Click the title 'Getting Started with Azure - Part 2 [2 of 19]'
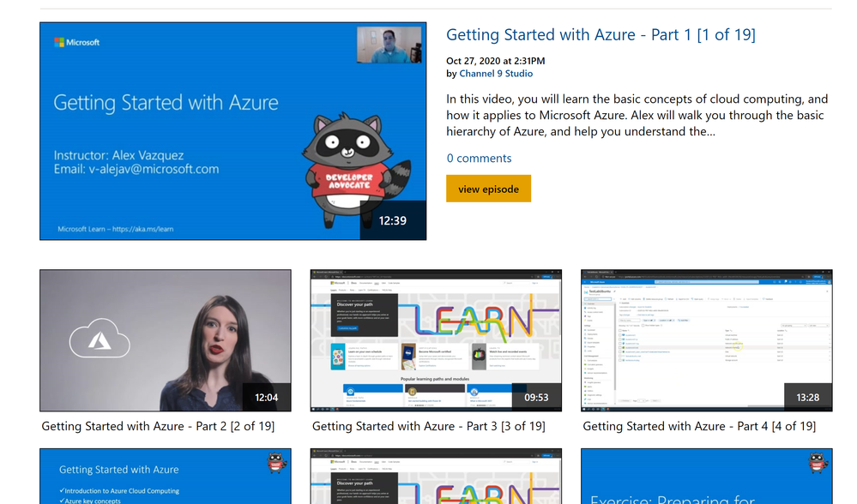Screen dimensions: 857x504 158,427
